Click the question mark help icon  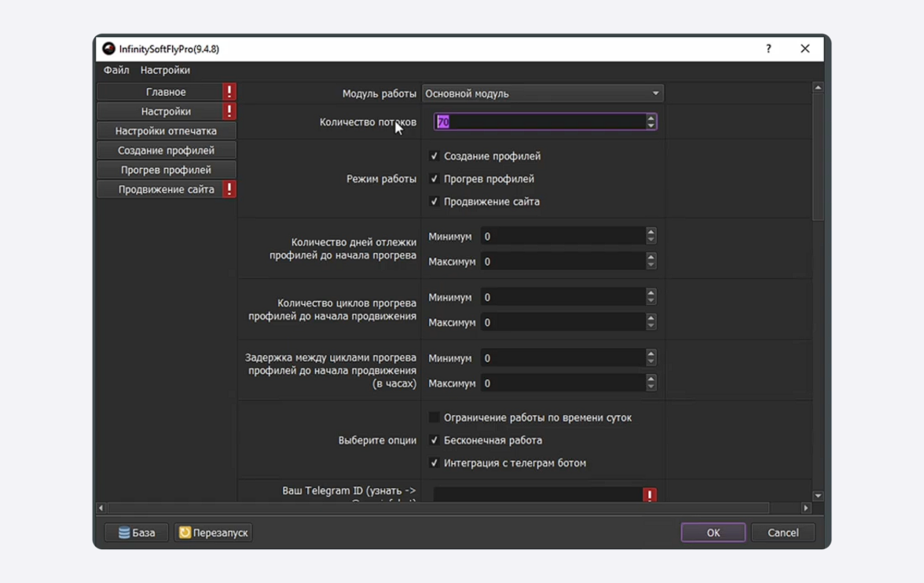coord(768,49)
